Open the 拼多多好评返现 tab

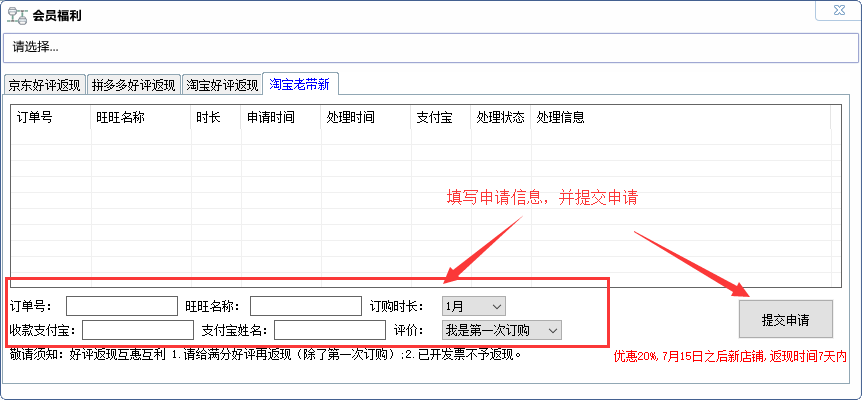point(133,85)
